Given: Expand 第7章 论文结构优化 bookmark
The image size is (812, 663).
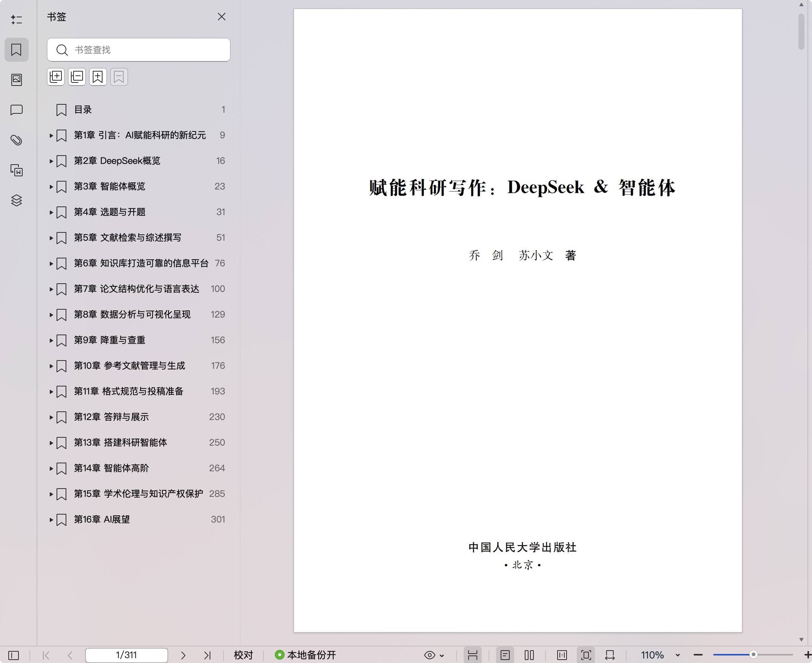Looking at the screenshot, I should (51, 289).
